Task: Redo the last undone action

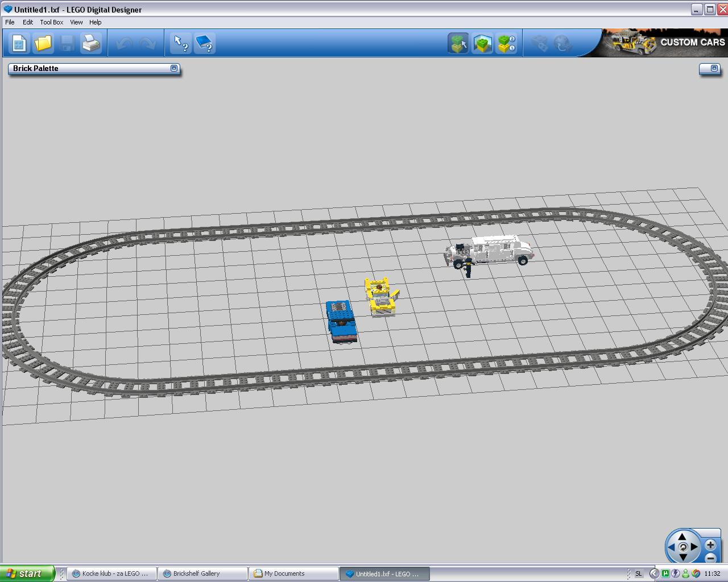Action: tap(147, 43)
